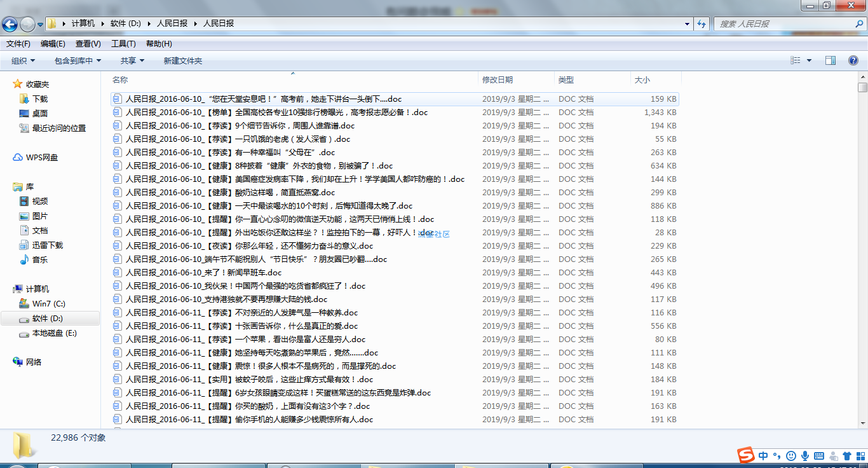The image size is (868, 468).
Task: Open the 包含到库中 dropdown
Action: pyautogui.click(x=78, y=60)
